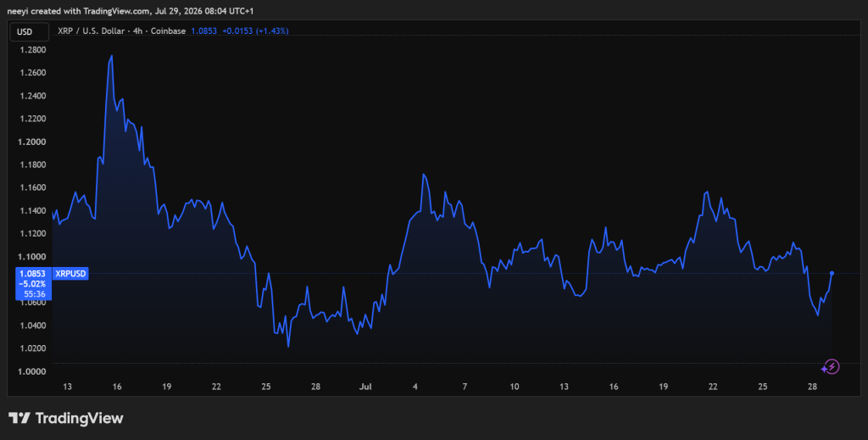
Task: Click the 1.2600 price axis label
Action: pyautogui.click(x=33, y=73)
